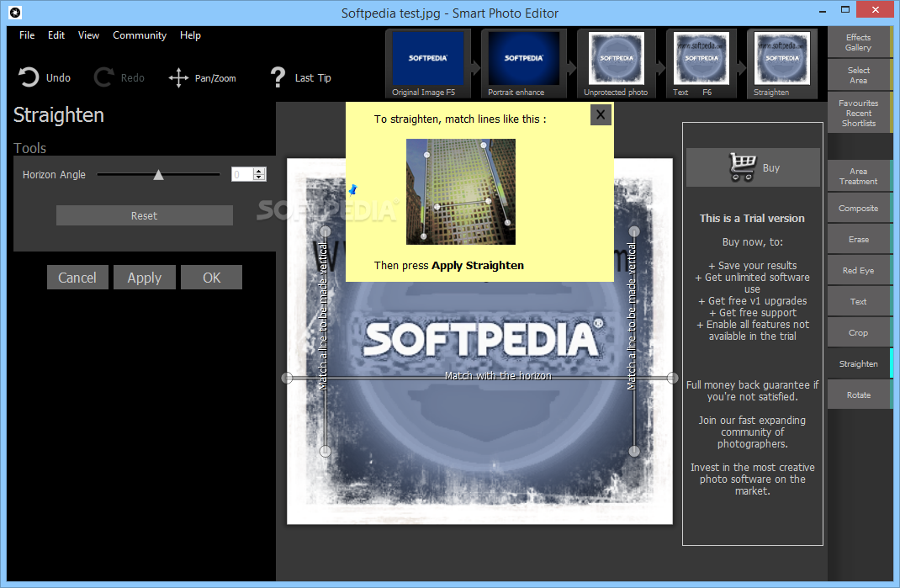Open the View menu

(x=88, y=35)
